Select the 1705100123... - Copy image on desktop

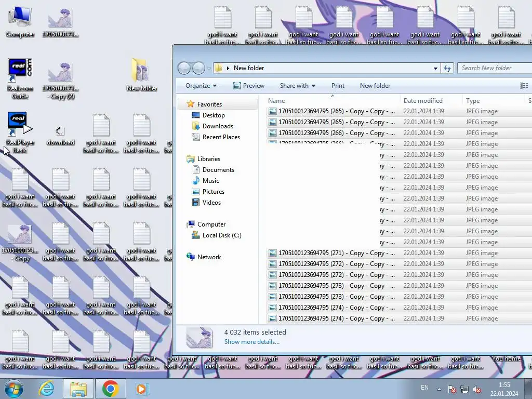[x=20, y=243]
